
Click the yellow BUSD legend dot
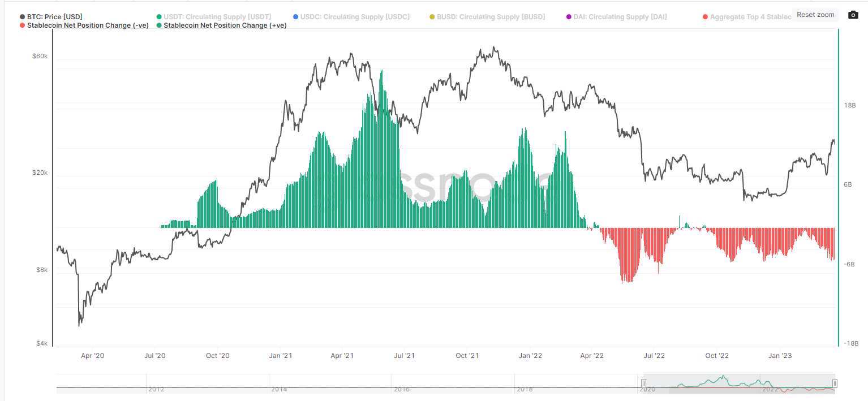[432, 17]
